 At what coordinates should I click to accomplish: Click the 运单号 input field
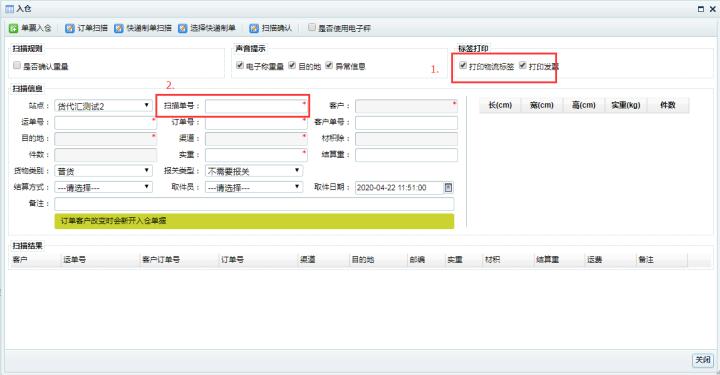tap(105, 123)
